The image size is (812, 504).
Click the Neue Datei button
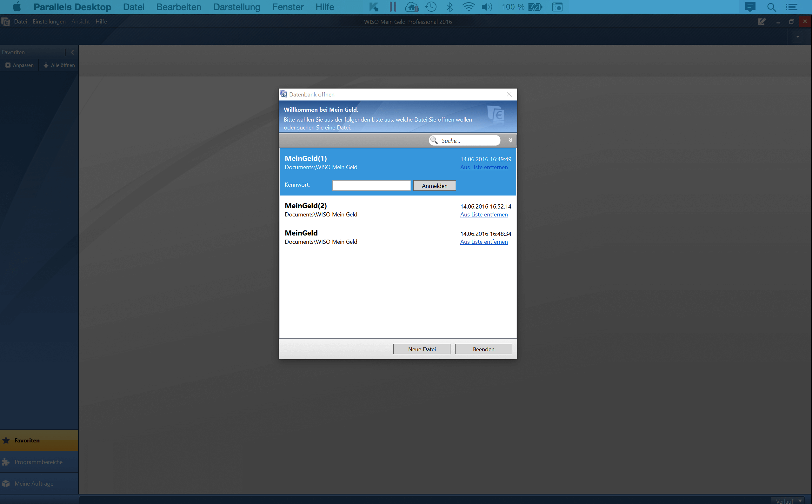(x=422, y=349)
